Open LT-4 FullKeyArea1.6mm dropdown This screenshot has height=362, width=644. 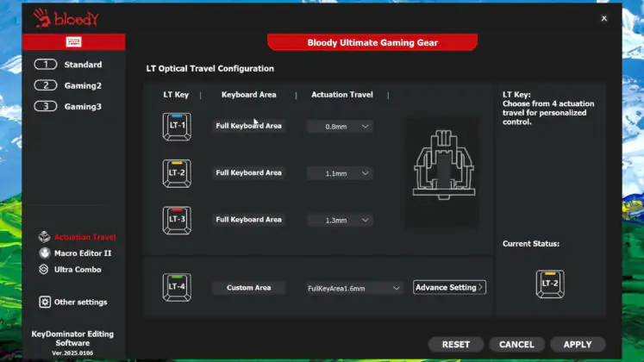(x=353, y=288)
